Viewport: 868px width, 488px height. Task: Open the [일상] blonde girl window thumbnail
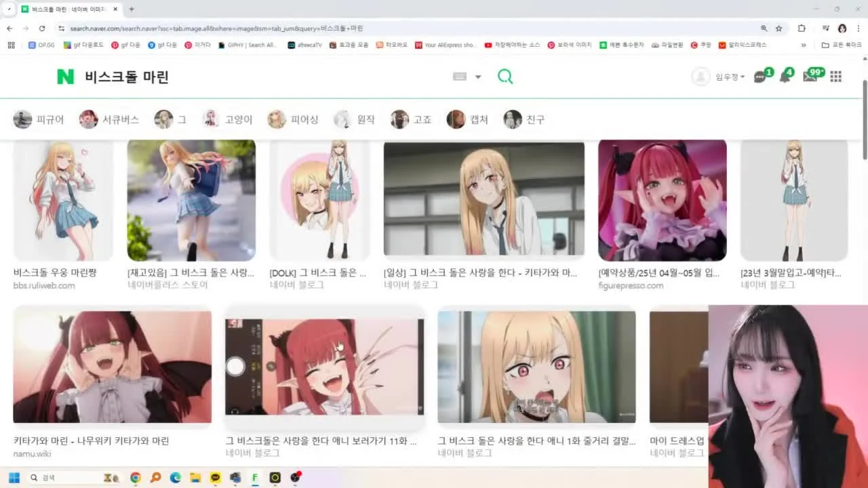tap(484, 199)
